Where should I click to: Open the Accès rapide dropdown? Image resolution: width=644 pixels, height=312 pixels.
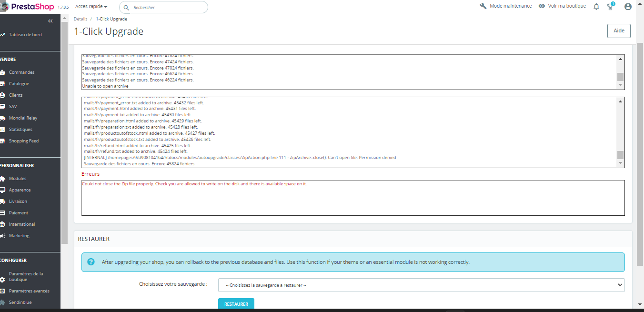tap(91, 7)
